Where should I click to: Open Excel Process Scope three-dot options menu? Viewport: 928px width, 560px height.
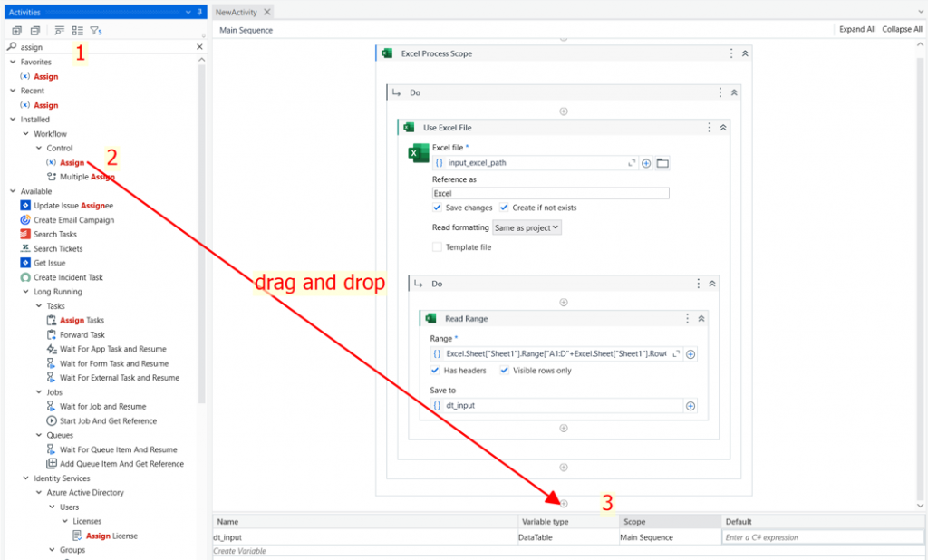tap(731, 53)
